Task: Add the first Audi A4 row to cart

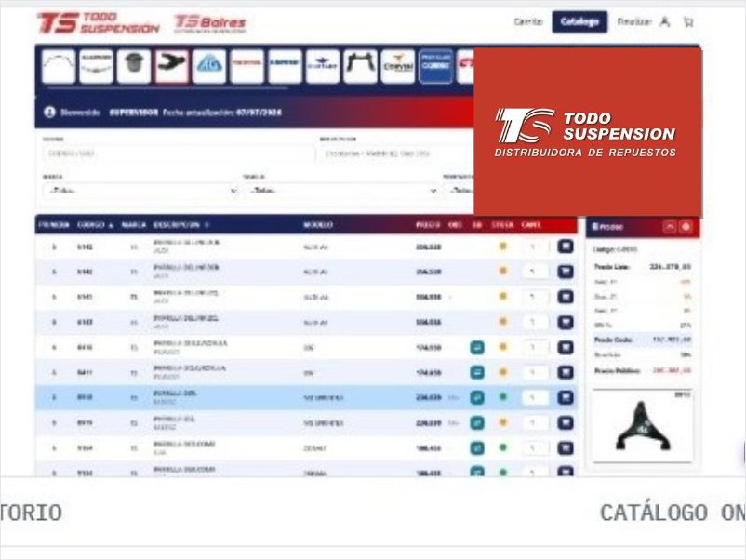Action: pyautogui.click(x=566, y=247)
